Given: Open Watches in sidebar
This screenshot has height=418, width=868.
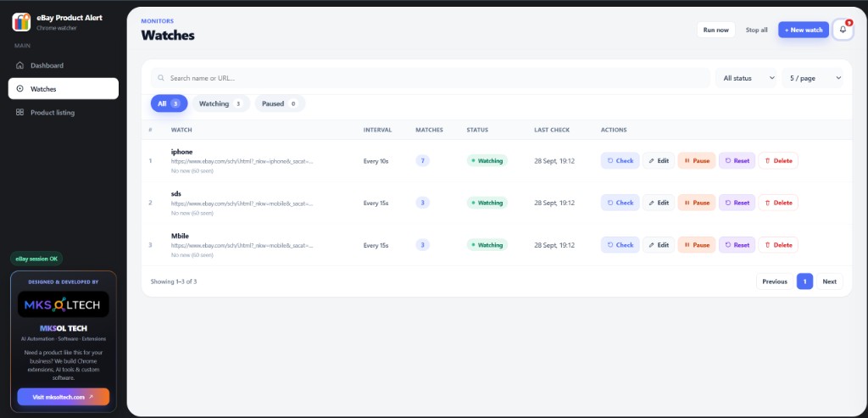Looking at the screenshot, I should pyautogui.click(x=63, y=88).
